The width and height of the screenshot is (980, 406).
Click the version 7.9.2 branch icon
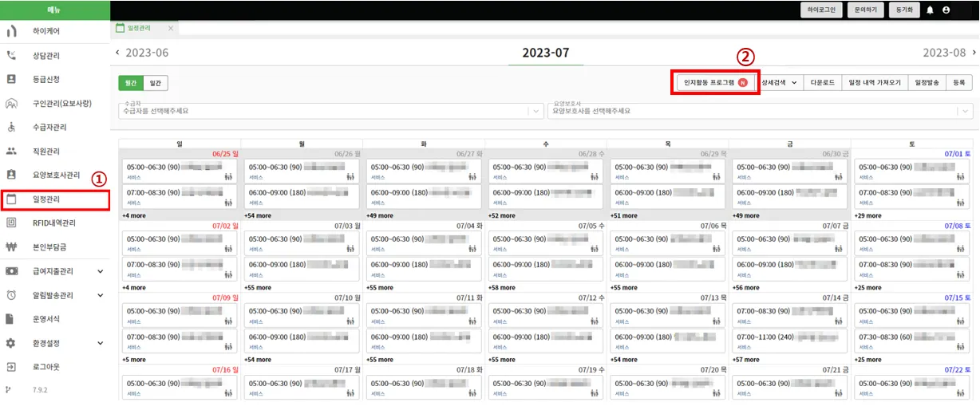9,390
